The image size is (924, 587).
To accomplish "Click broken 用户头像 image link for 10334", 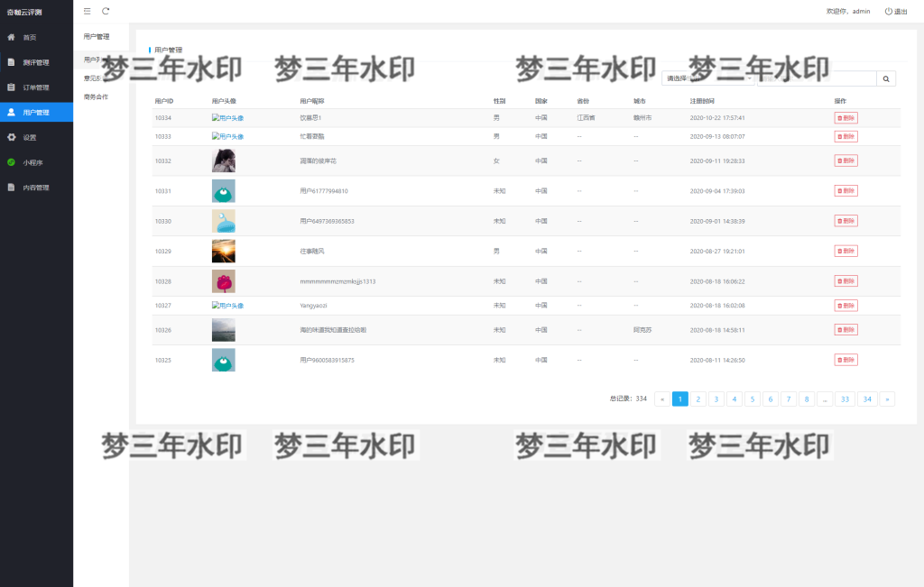I will click(x=227, y=118).
